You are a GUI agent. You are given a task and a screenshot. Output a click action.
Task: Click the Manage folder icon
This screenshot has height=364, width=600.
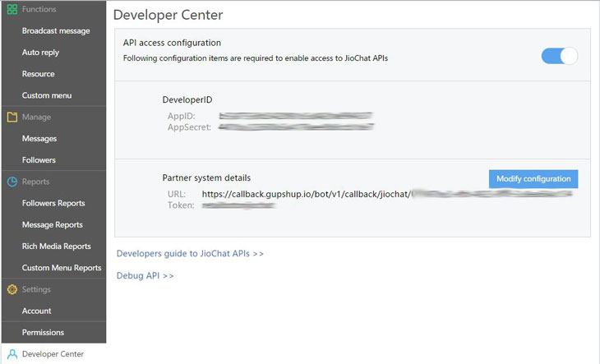[x=12, y=117]
